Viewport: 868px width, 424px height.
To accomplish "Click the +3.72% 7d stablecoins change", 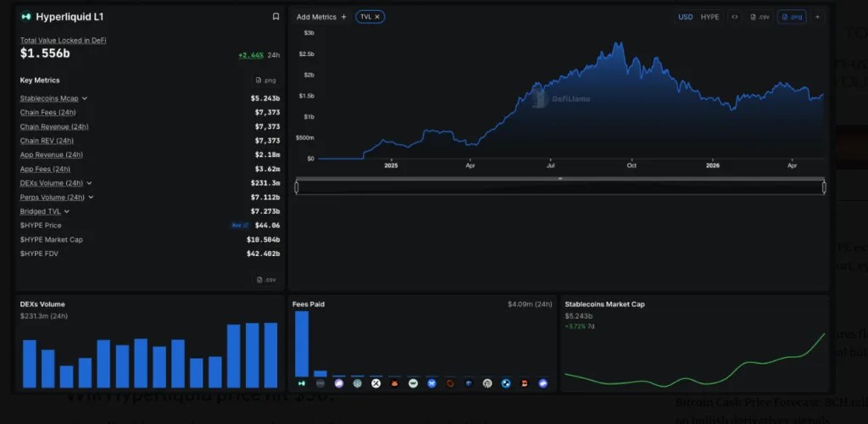I will (x=581, y=326).
